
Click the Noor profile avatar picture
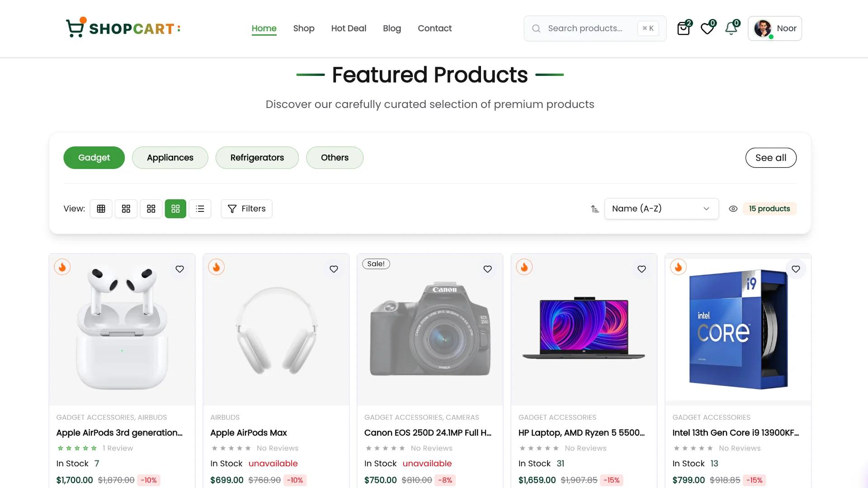coord(763,28)
